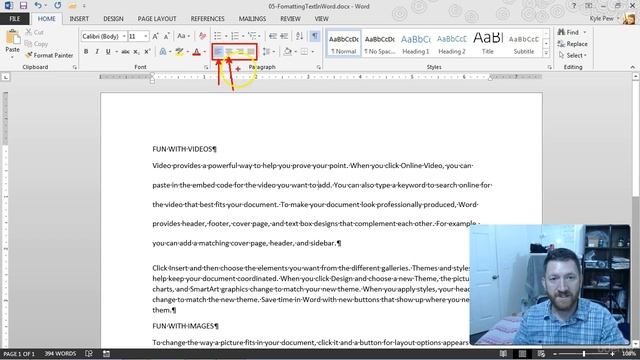The height and width of the screenshot is (360, 640).
Task: Toggle Underline formatting
Action: click(x=108, y=52)
